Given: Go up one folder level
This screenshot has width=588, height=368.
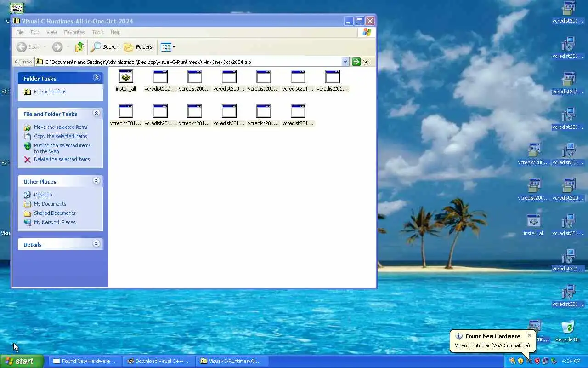Looking at the screenshot, I should [79, 47].
